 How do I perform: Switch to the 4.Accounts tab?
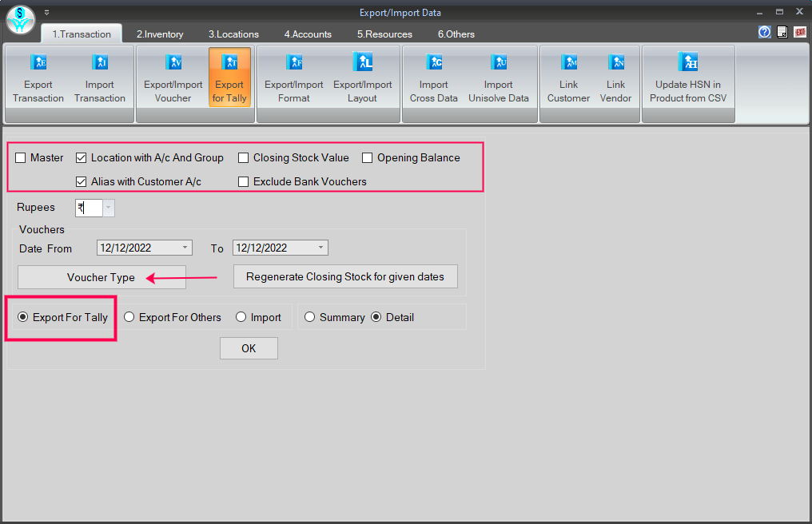[308, 34]
